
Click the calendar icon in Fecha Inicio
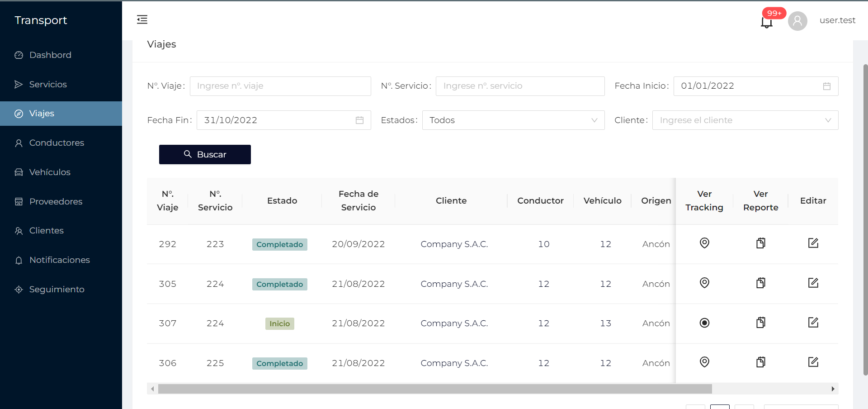(827, 86)
